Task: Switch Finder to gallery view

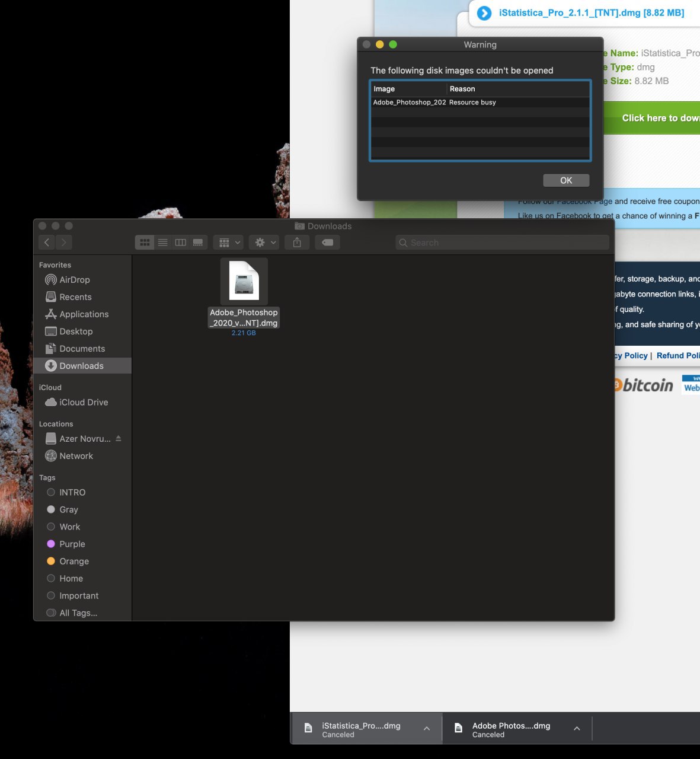Action: pyautogui.click(x=198, y=242)
